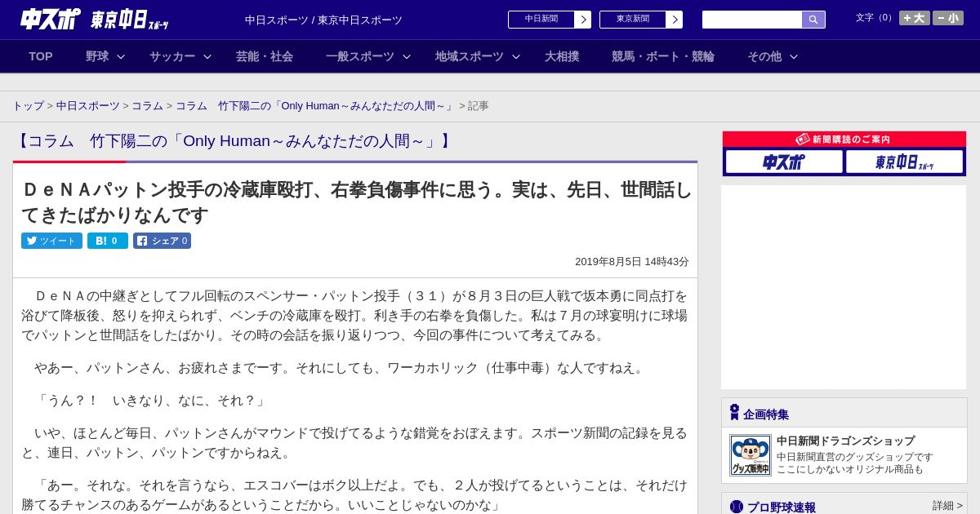The image size is (980, 514).
Task: Click the 東京中日スポーツ logo in the header
Action: 130,20
